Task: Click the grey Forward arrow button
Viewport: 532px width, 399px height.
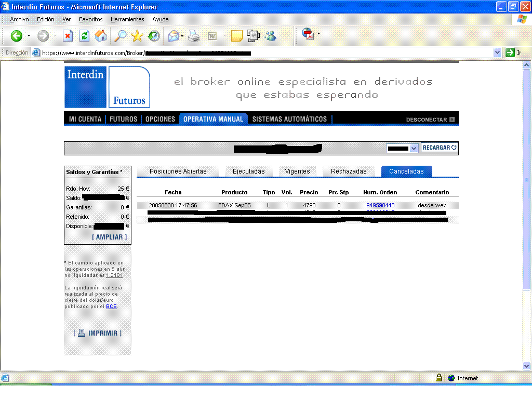Action: tap(43, 36)
